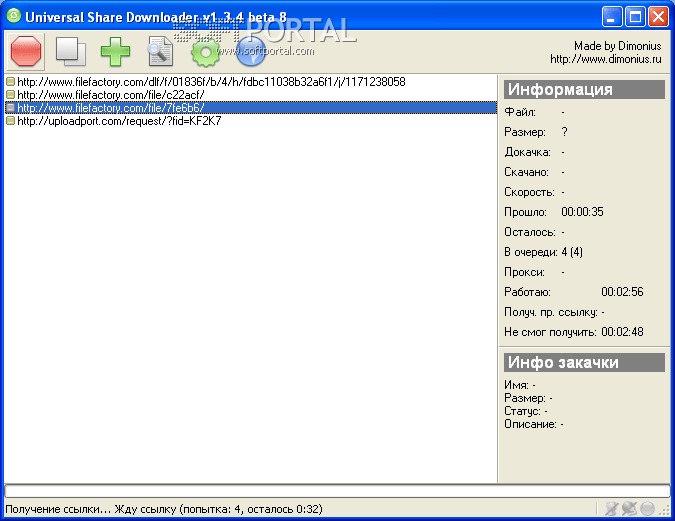This screenshot has width=675, height=521.
Task: Click the overlapping windows icon in toolbar
Action: click(x=71, y=52)
